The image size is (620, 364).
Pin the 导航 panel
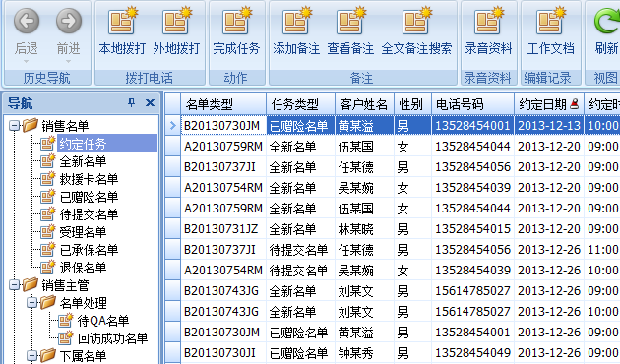(x=132, y=103)
